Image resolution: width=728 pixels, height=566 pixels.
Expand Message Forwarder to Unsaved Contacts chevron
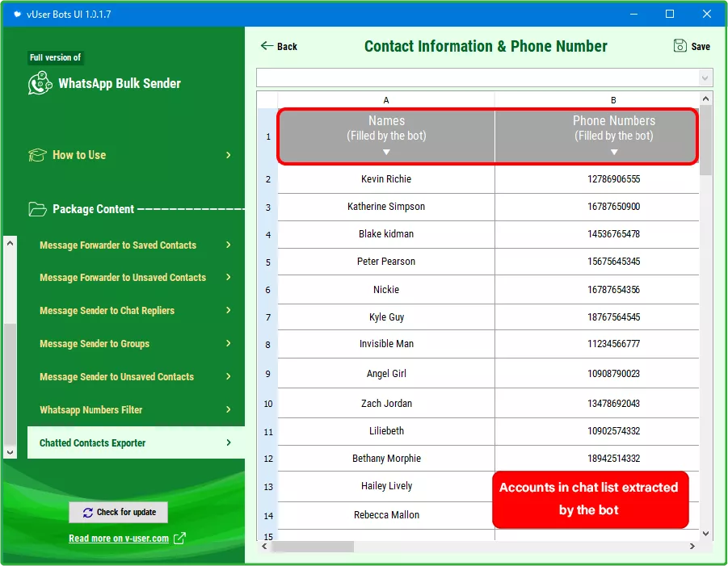(x=229, y=277)
